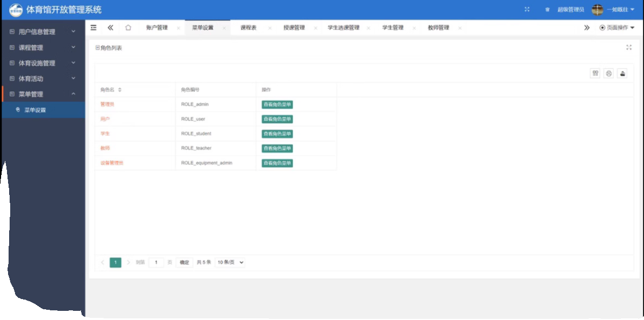Collapse the sidebar with the menu-fold icon
Screen dimensions: 644x320
coord(94,27)
